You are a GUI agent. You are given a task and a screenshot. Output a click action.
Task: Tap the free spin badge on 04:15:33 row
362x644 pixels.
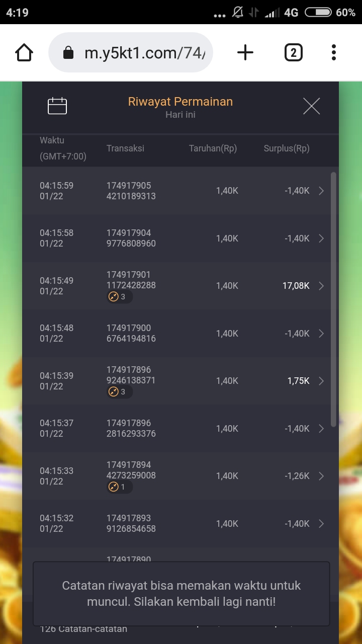pyautogui.click(x=119, y=487)
